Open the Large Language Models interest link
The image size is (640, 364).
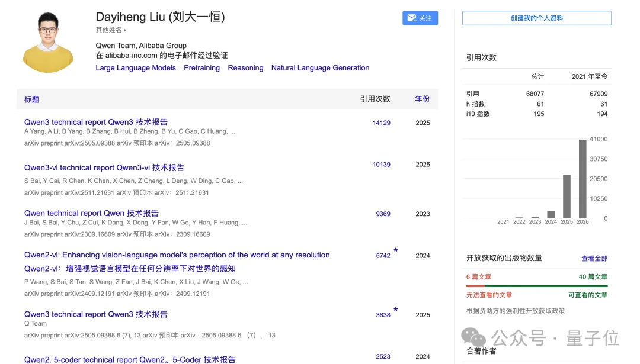[x=136, y=67]
